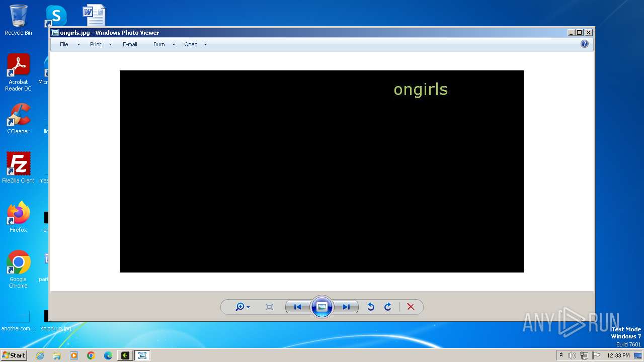Select the Skype desktop shortcut

(55, 16)
